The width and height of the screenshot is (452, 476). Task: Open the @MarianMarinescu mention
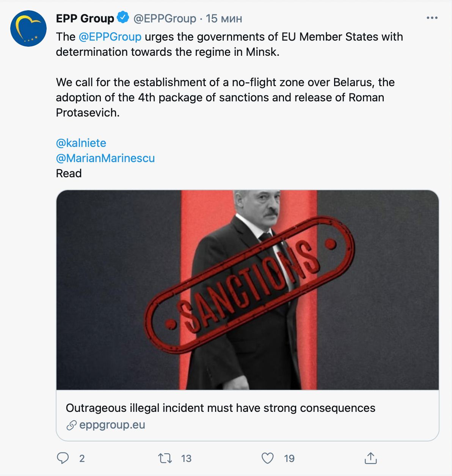[x=105, y=158]
